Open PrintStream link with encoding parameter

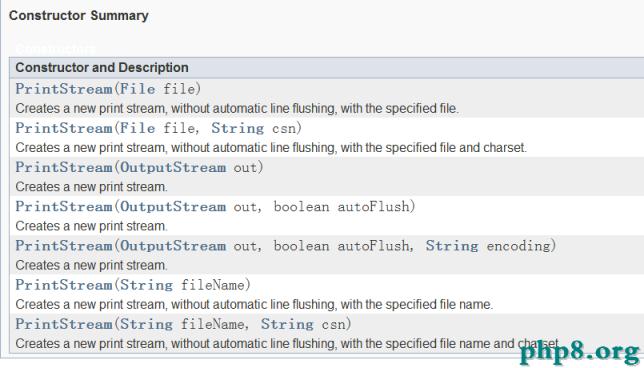pyautogui.click(x=64, y=246)
